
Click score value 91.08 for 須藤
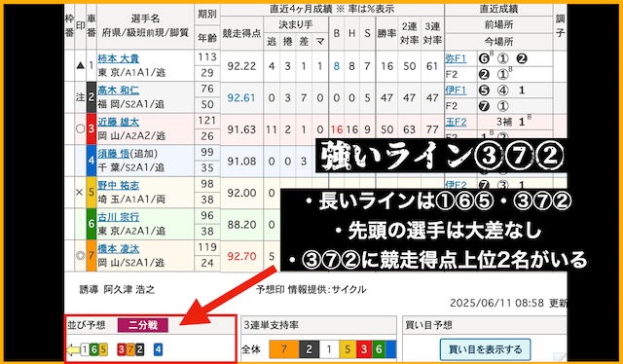click(x=241, y=162)
